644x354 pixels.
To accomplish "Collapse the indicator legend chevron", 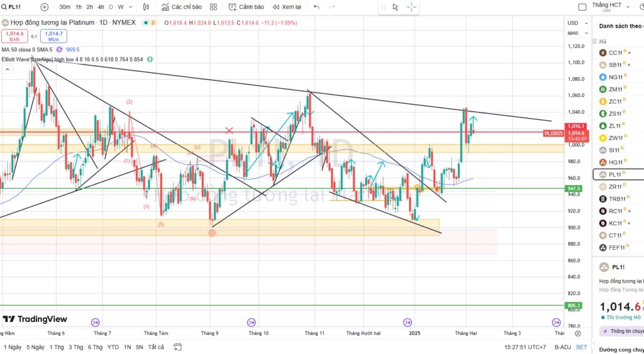I will (8, 69).
